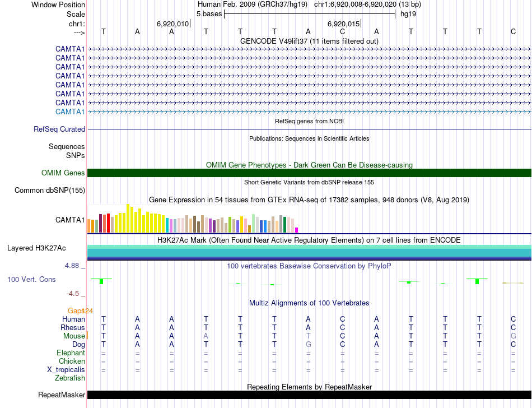
Task: Click the tallest yellow bar in GTEx chart
Action: pyautogui.click(x=128, y=218)
